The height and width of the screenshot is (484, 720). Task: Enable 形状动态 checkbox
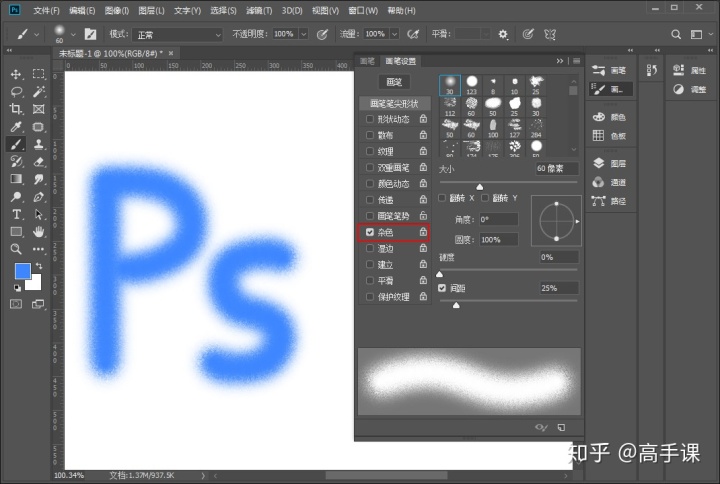click(370, 119)
